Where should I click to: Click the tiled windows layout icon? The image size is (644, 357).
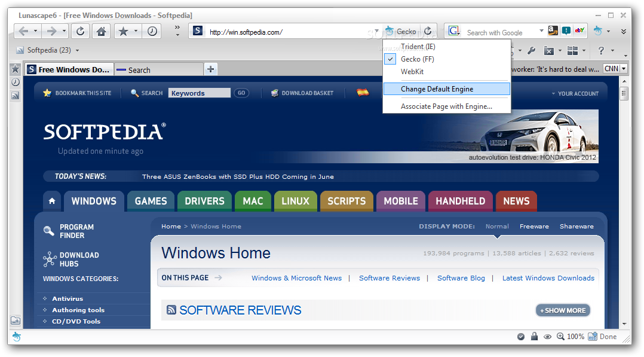572,51
